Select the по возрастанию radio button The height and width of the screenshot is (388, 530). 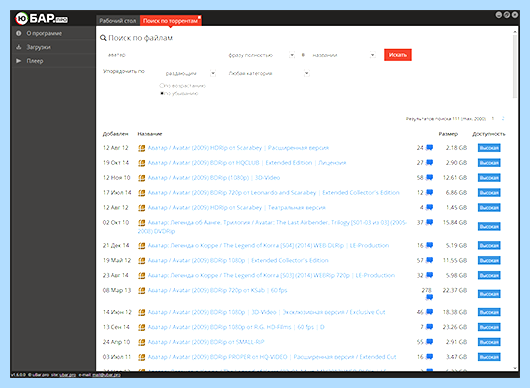162,86
